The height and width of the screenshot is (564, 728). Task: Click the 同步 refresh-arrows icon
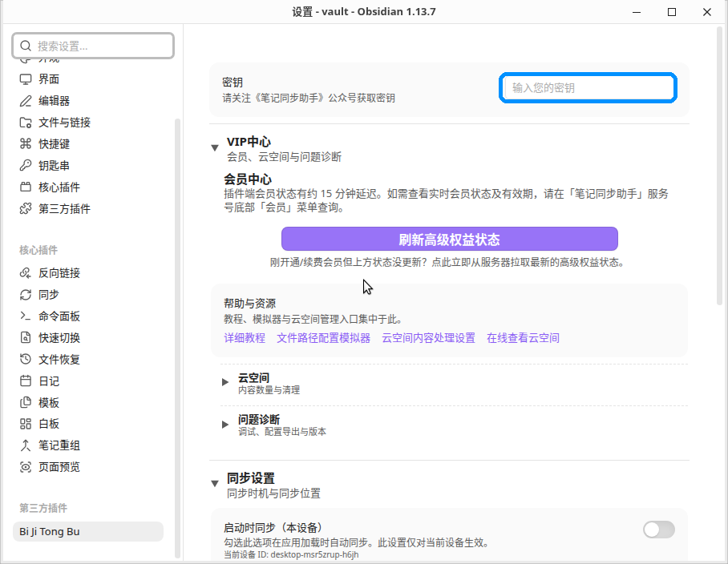click(x=26, y=295)
